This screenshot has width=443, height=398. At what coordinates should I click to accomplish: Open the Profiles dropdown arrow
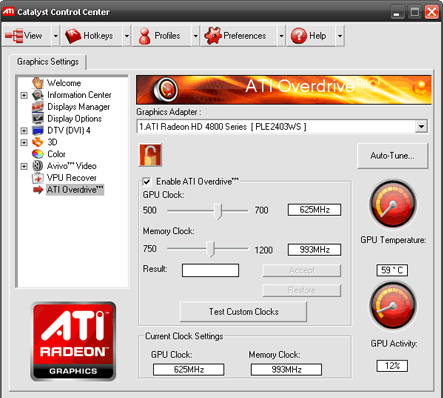pyautogui.click(x=196, y=36)
